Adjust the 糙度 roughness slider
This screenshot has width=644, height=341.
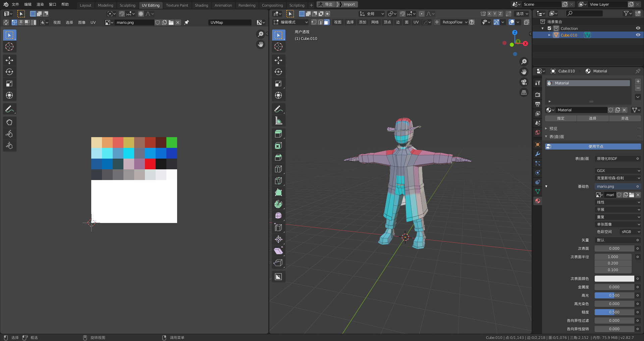[x=614, y=312]
